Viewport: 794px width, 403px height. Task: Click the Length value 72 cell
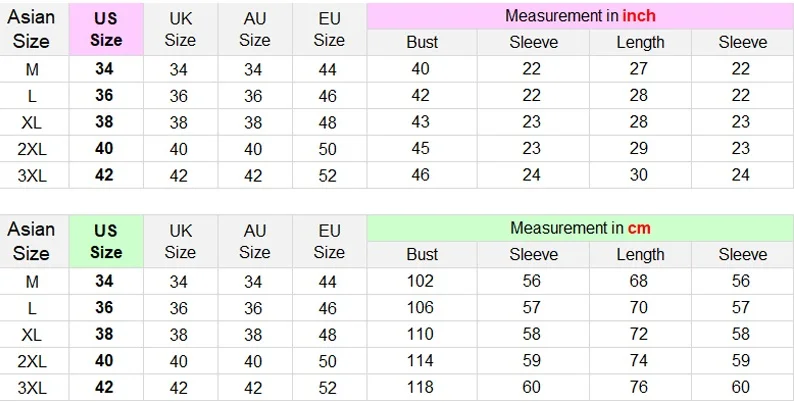click(x=640, y=335)
